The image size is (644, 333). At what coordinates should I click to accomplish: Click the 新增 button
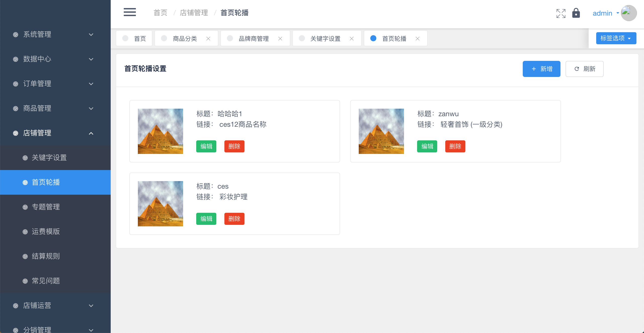click(541, 69)
